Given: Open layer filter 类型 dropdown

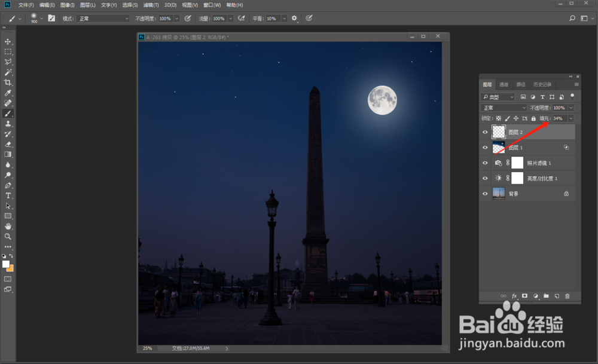Looking at the screenshot, I should click(498, 97).
